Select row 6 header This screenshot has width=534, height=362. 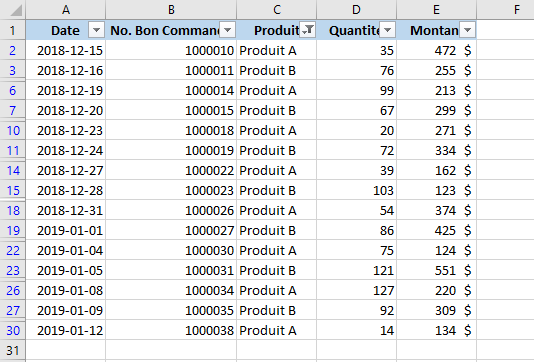pyautogui.click(x=13, y=90)
